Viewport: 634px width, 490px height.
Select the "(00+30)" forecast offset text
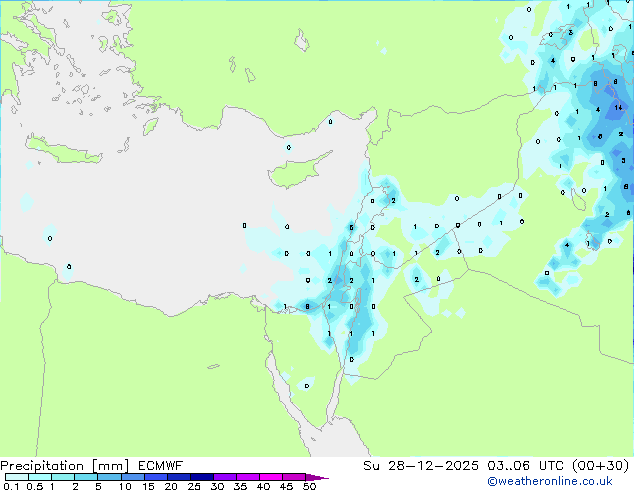coord(601,466)
